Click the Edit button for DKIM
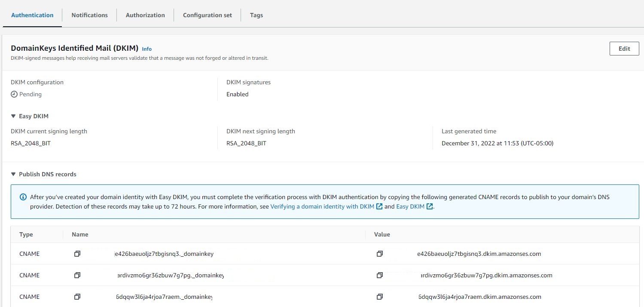Image resolution: width=644 pixels, height=307 pixels. click(624, 49)
